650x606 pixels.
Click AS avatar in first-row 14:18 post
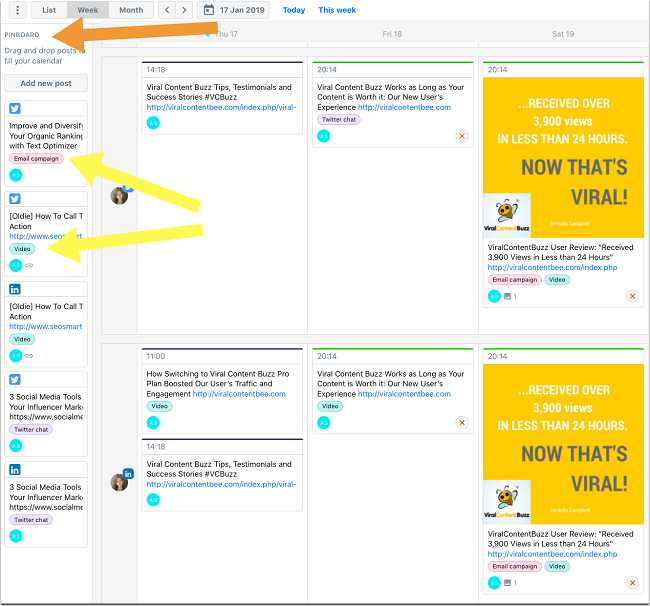click(153, 123)
